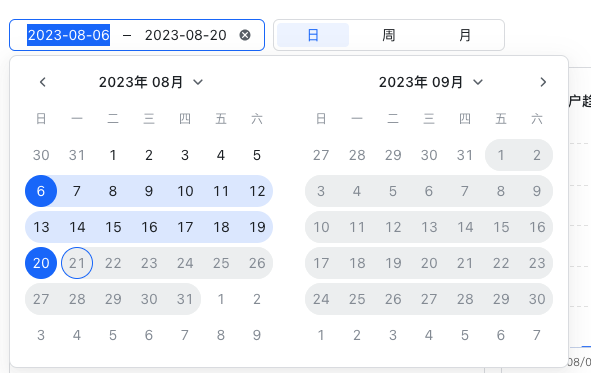This screenshot has width=591, height=373.
Task: Select August 12 in the calendar
Action: [x=257, y=191]
